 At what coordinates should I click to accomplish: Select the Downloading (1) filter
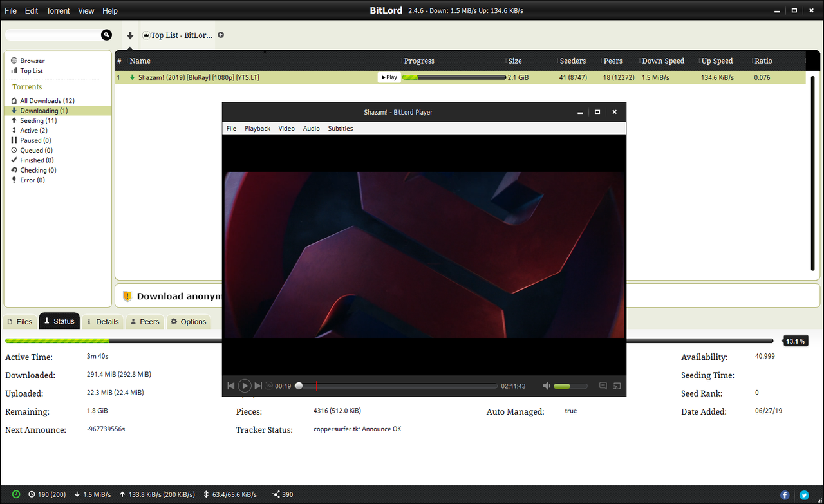(39, 111)
